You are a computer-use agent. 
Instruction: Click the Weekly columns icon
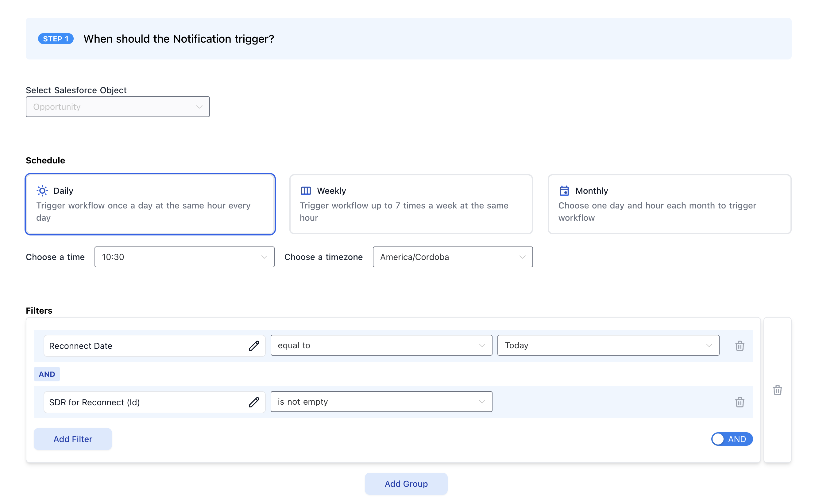(306, 191)
